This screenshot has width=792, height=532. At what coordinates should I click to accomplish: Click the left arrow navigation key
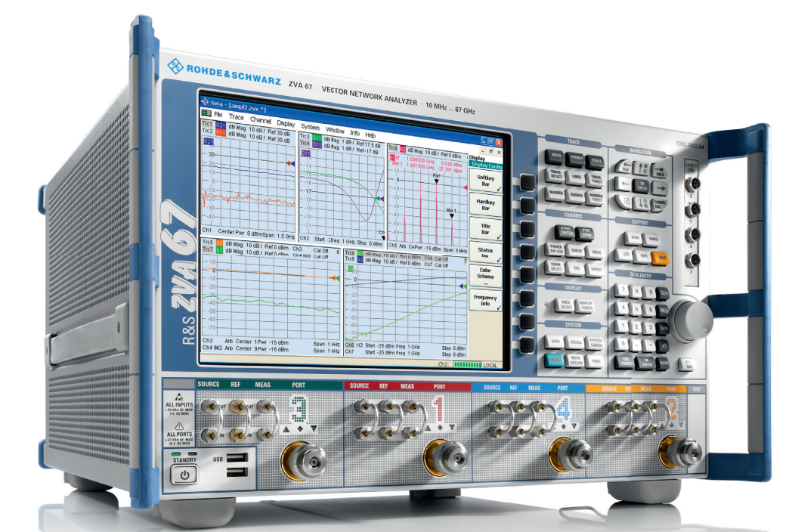[624, 184]
